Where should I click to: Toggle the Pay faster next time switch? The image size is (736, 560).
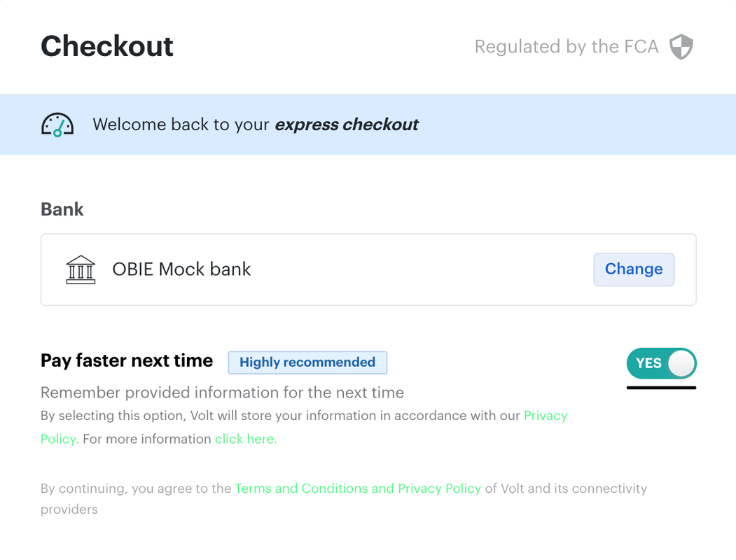coord(661,363)
